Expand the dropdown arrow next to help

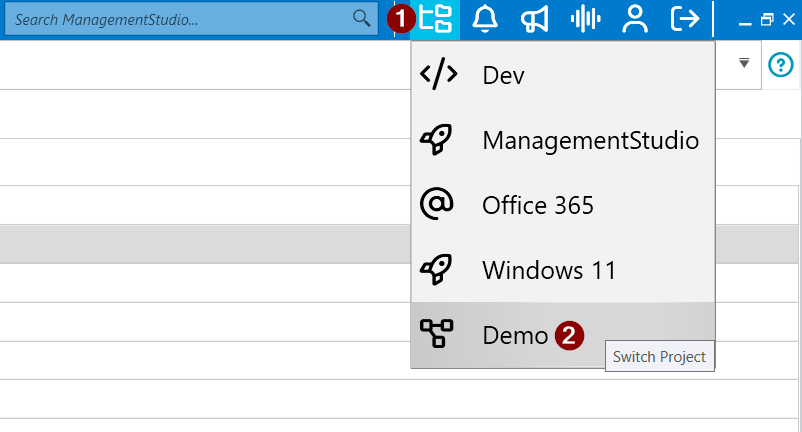(x=744, y=63)
